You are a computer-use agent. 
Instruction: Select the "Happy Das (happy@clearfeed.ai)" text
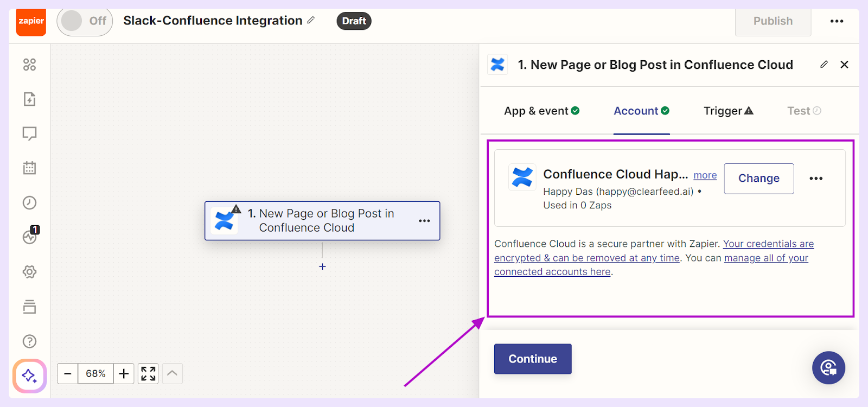point(618,192)
